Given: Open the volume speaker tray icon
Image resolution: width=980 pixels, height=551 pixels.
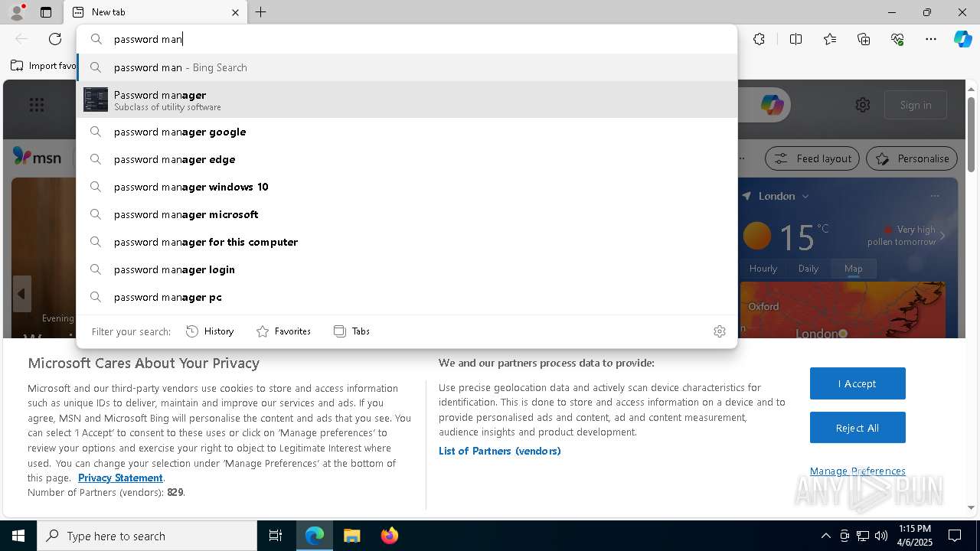Looking at the screenshot, I should (881, 536).
